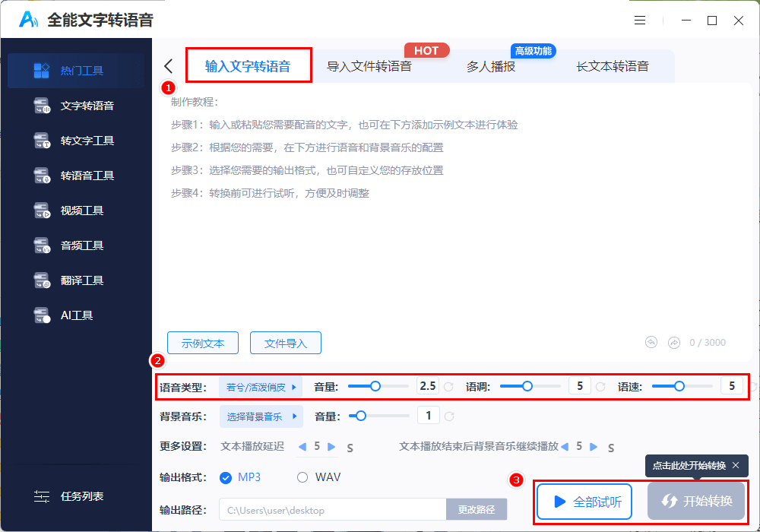Click 更改路径 change path button
Screen dimensions: 760x532
pos(477,510)
